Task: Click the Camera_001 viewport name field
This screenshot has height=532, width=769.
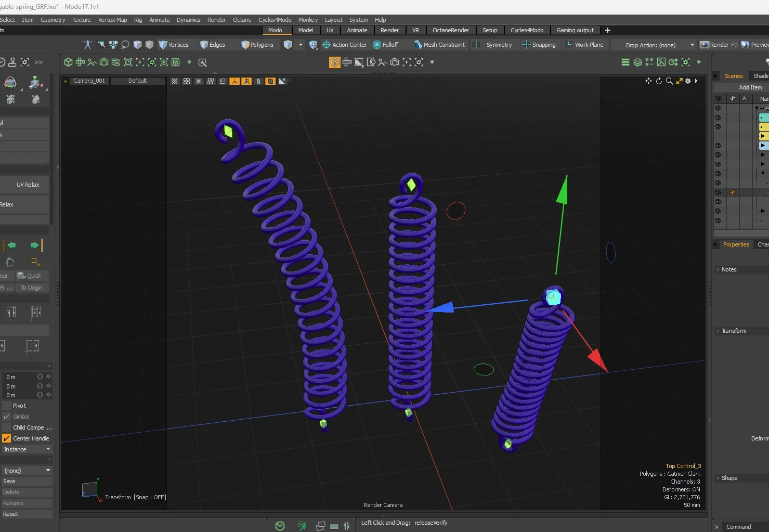Action: coord(89,81)
